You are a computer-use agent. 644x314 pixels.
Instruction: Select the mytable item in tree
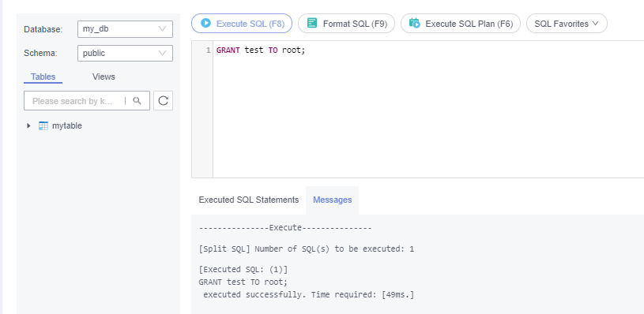click(67, 126)
